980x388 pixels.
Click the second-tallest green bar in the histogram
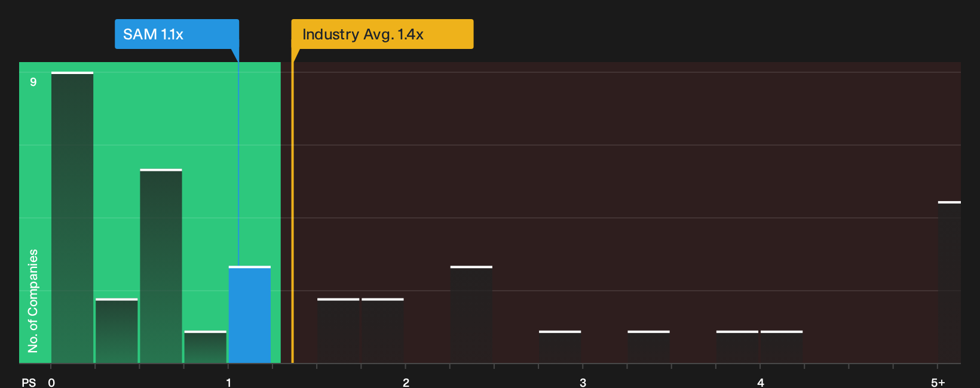[161, 266]
